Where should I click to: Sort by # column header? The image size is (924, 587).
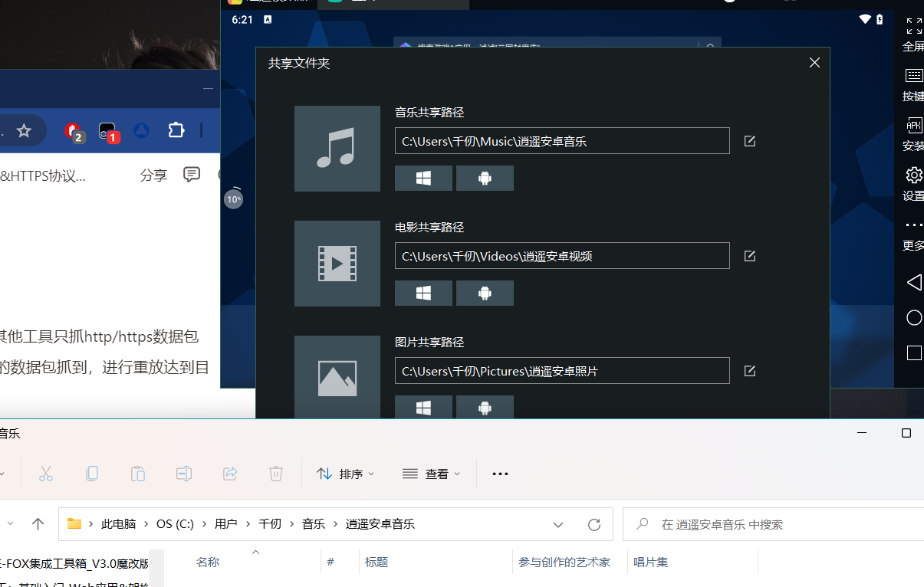pos(330,562)
